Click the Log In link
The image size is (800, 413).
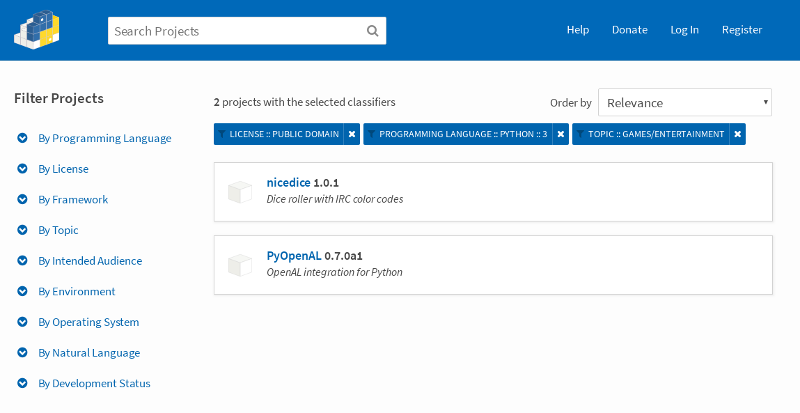tap(684, 30)
